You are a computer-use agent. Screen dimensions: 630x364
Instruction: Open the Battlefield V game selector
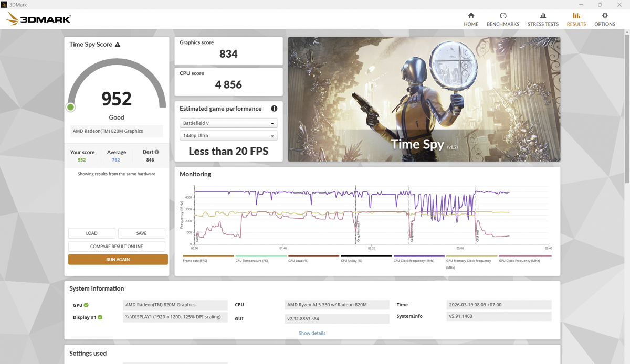point(228,123)
